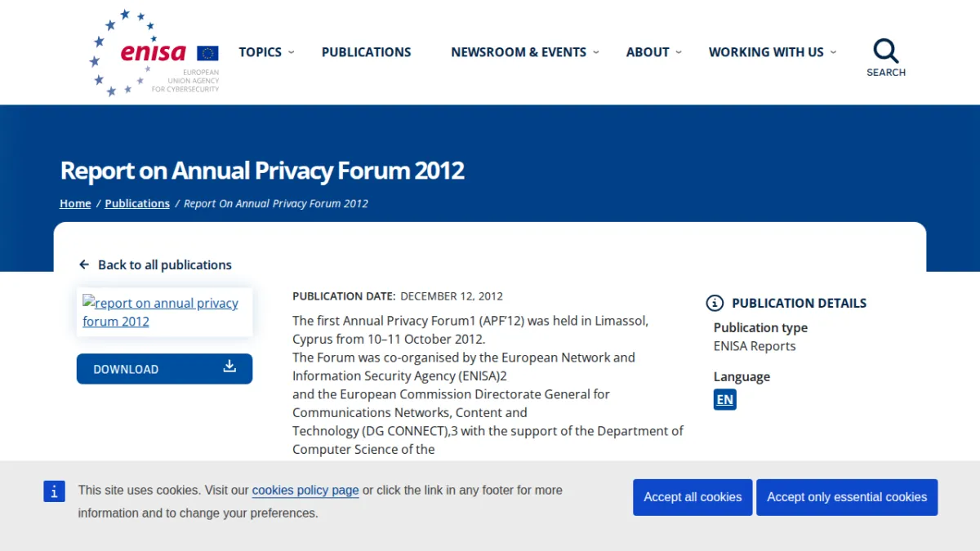
Task: Click the 'ENISA Reports' publication type value
Action: [x=755, y=346]
